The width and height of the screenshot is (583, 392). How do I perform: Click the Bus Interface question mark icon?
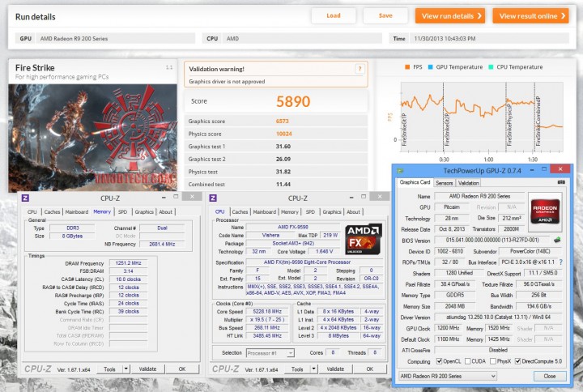[x=560, y=262]
